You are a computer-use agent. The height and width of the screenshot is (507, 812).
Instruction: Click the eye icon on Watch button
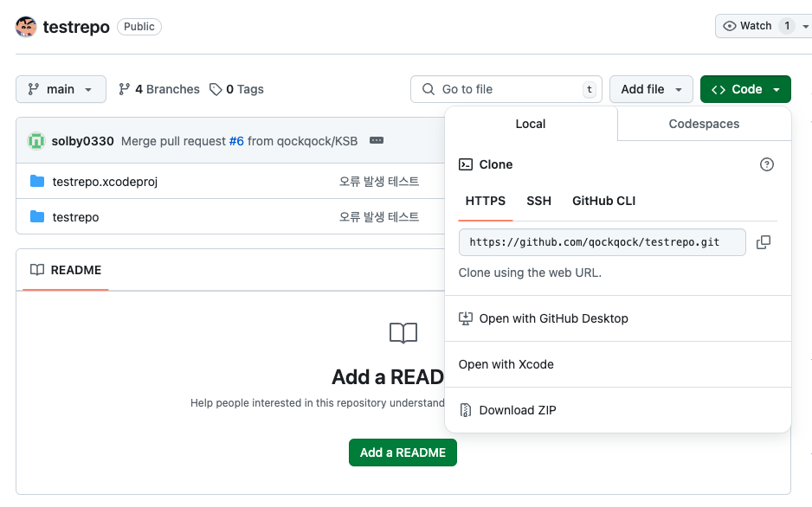click(x=729, y=26)
